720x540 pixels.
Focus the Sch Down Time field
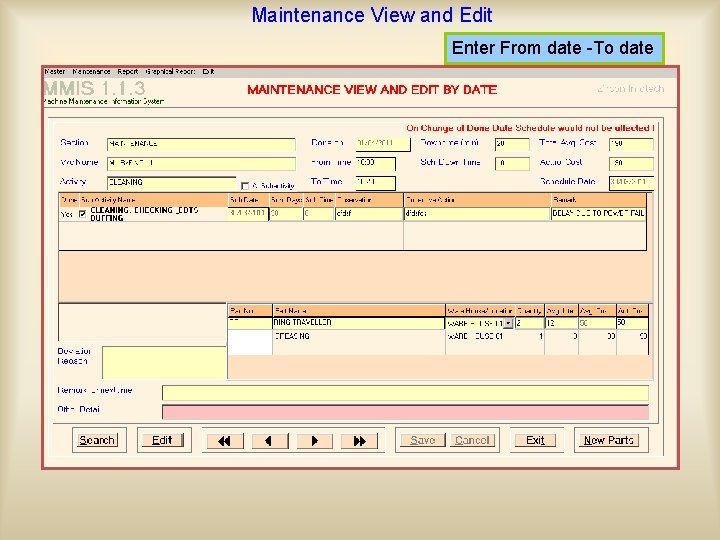(x=512, y=163)
